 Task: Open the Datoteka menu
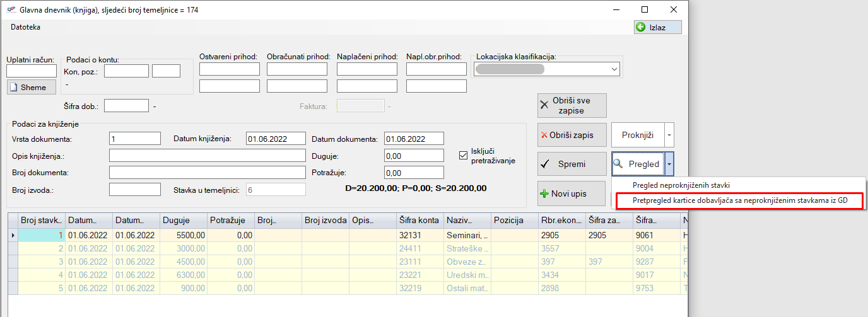(25, 27)
